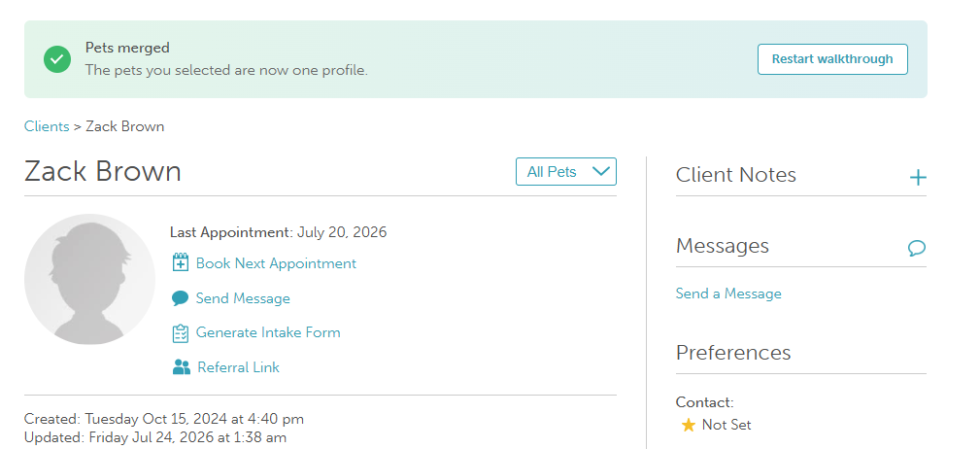Click the green success checkmark icon
Viewport: 980px width, 449px height.
click(57, 59)
